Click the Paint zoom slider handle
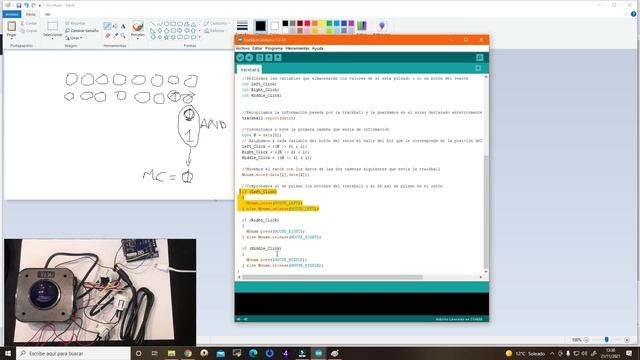Screen dimensions: 640x360 click(607, 340)
